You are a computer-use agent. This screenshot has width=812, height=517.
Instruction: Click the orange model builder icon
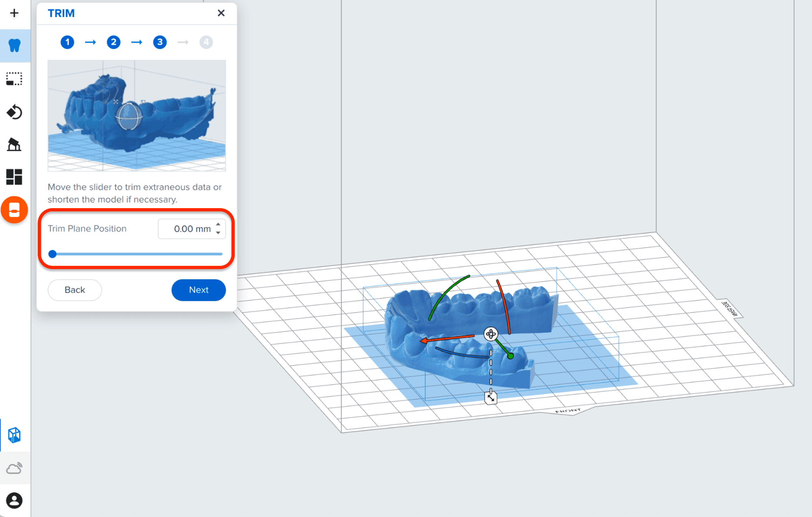[x=15, y=210]
